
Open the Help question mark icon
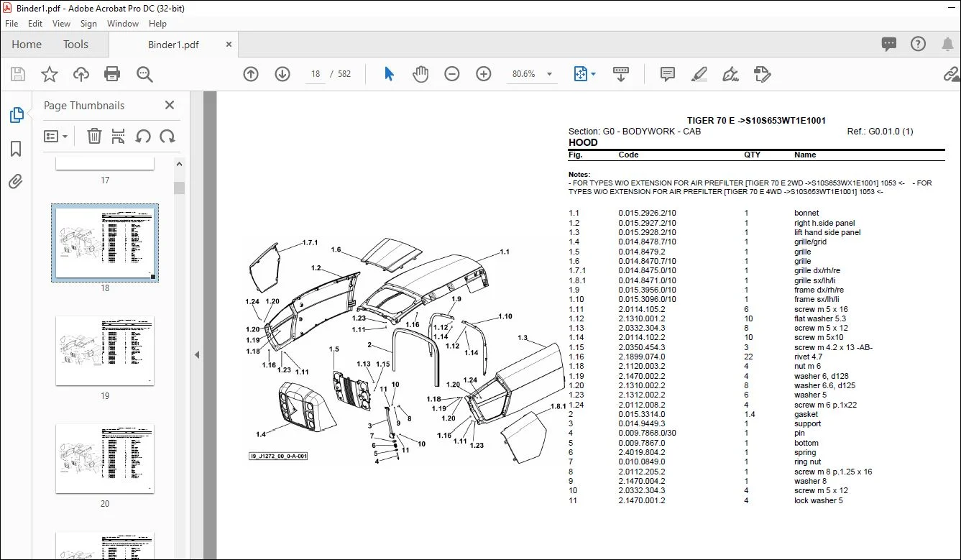pyautogui.click(x=918, y=44)
